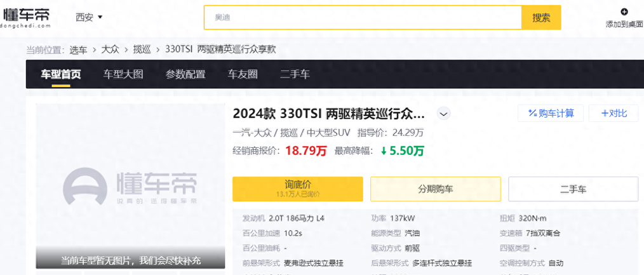Click the 一汽-大众 / 揽巡 / 中大型SUV text
The height and width of the screenshot is (275, 644).
pyautogui.click(x=291, y=133)
